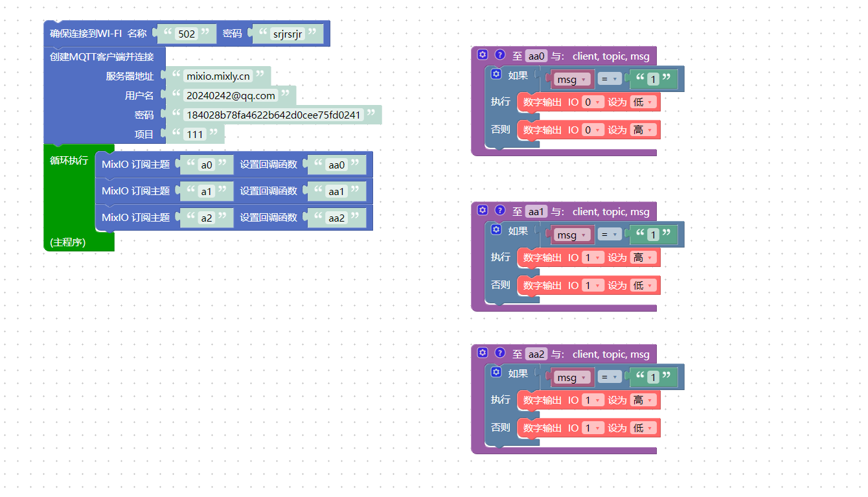This screenshot has height=497, width=868.
Task: Edit Wi-Fi password field srjrsrjr
Action: pyautogui.click(x=288, y=34)
